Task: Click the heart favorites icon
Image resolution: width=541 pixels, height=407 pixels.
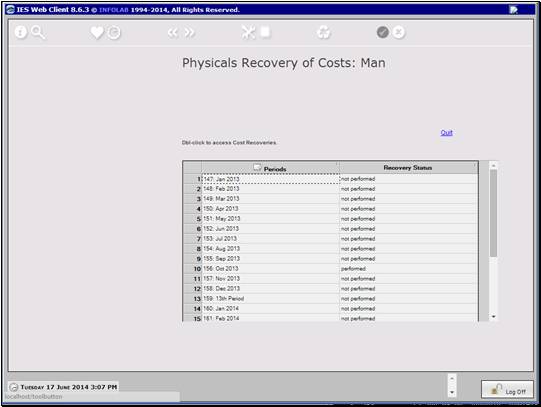Action: click(x=97, y=33)
